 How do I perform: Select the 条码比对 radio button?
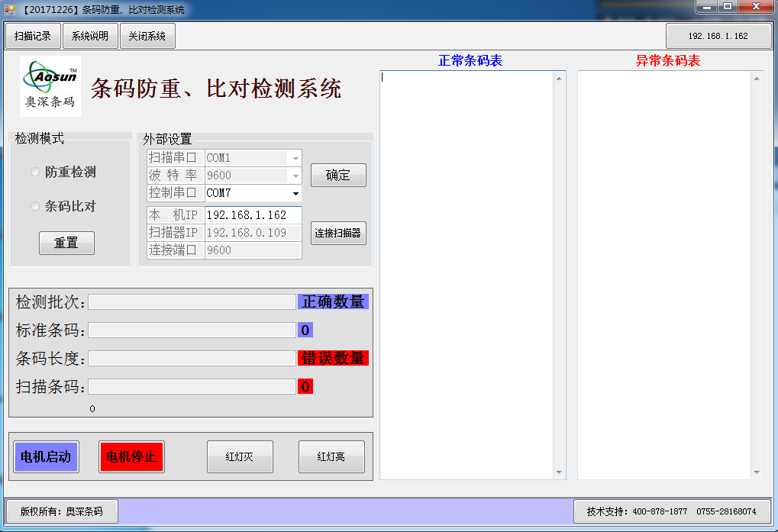point(35,207)
